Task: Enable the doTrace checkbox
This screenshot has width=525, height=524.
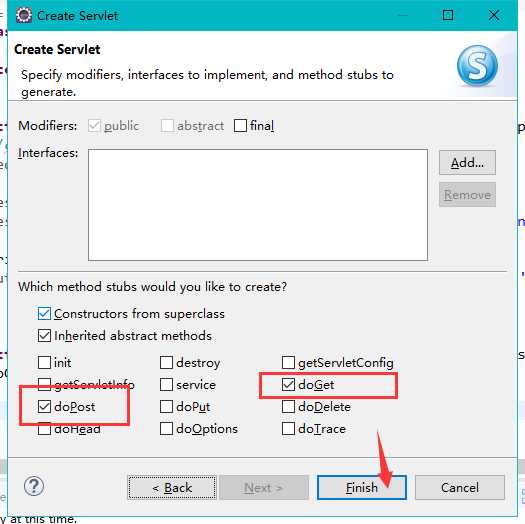Action: pos(288,428)
